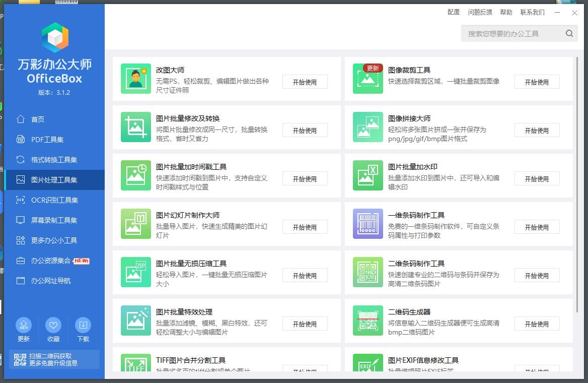588x383 pixels.
Task: Click the 图片批量加时间戳工具 icon
Action: (x=136, y=175)
